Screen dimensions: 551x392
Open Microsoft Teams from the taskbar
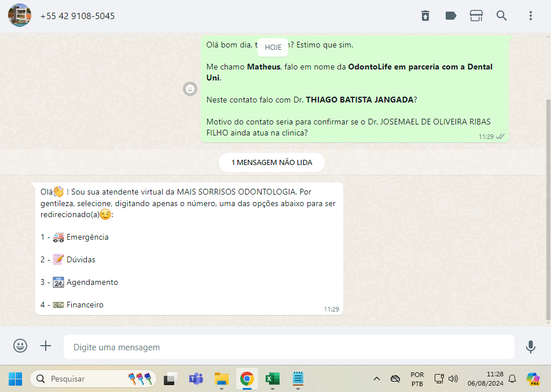pyautogui.click(x=196, y=379)
